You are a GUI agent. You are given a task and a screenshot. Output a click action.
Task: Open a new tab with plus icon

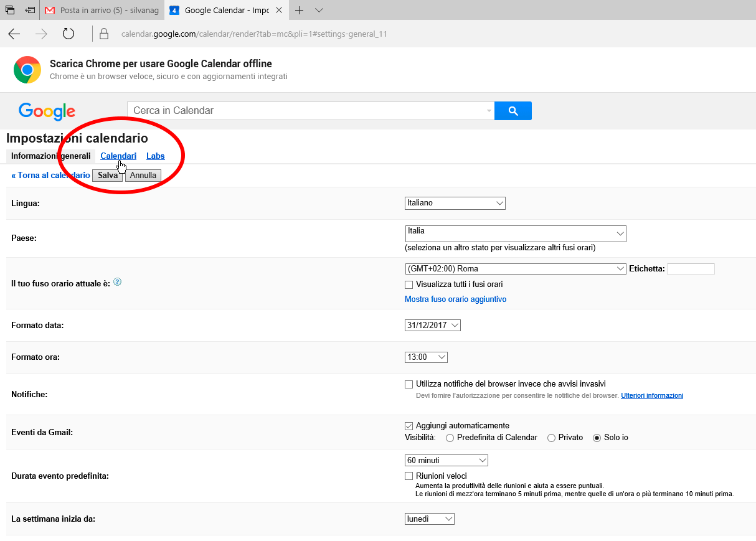point(299,10)
